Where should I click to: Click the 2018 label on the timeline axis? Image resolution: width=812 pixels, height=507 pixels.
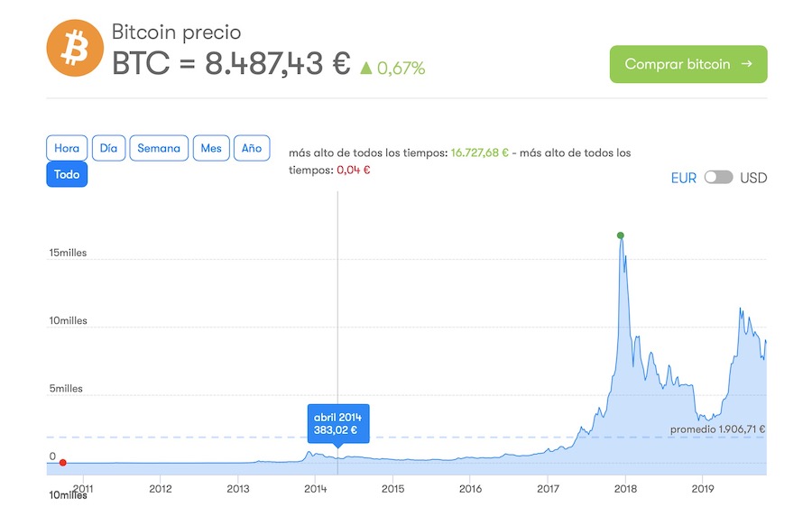(x=625, y=489)
